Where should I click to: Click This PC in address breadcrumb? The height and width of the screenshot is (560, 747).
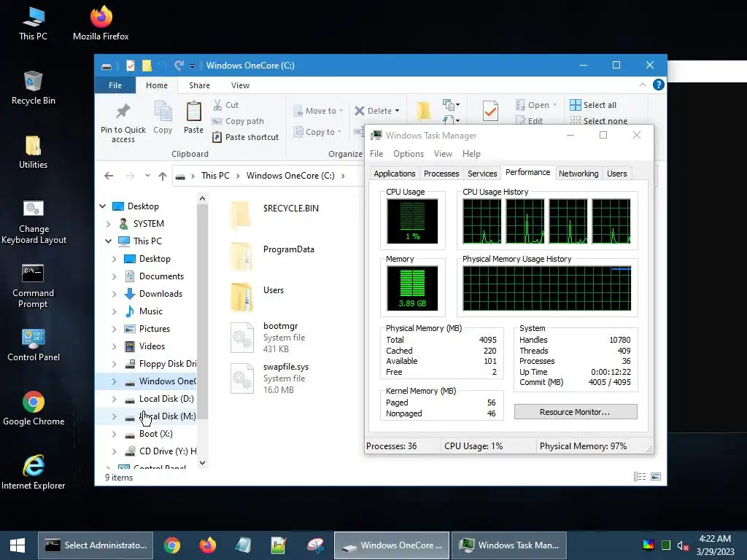coord(215,176)
